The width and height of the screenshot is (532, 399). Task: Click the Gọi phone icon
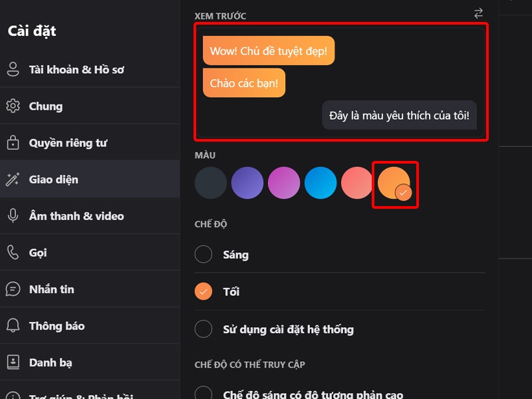(x=13, y=253)
